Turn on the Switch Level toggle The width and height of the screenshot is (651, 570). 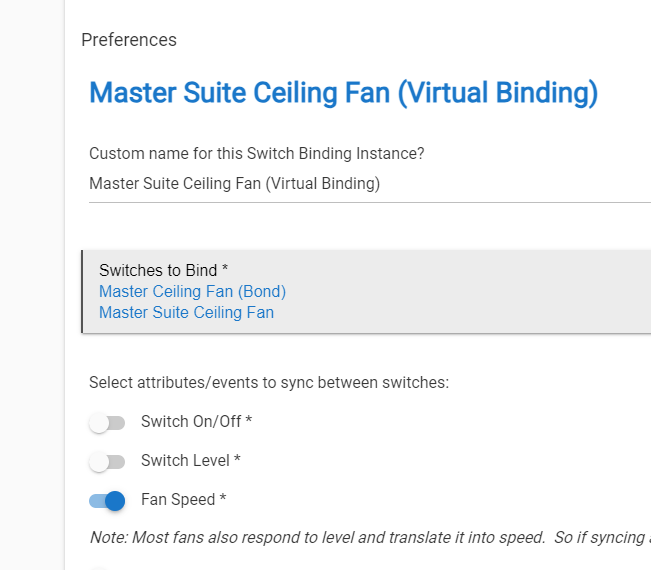(107, 462)
